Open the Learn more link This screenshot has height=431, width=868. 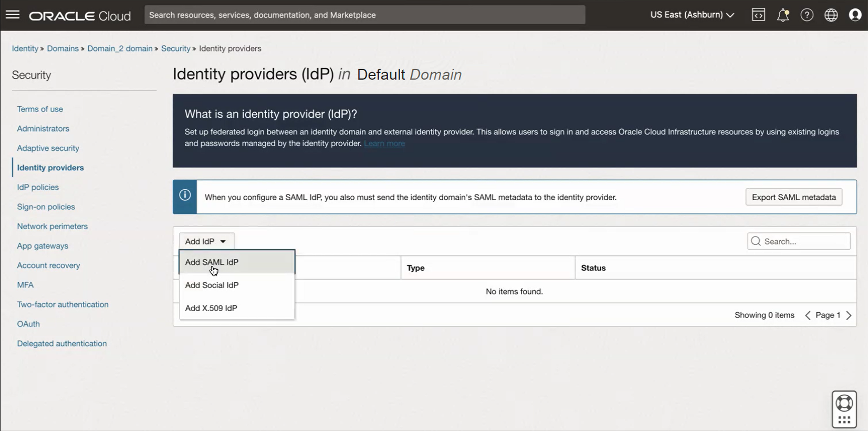[x=384, y=143]
